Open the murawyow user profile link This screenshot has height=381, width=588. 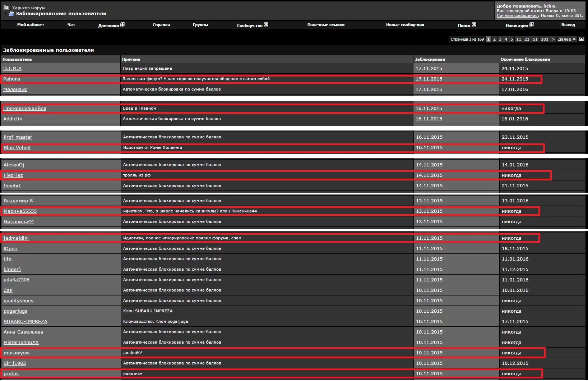click(x=17, y=353)
